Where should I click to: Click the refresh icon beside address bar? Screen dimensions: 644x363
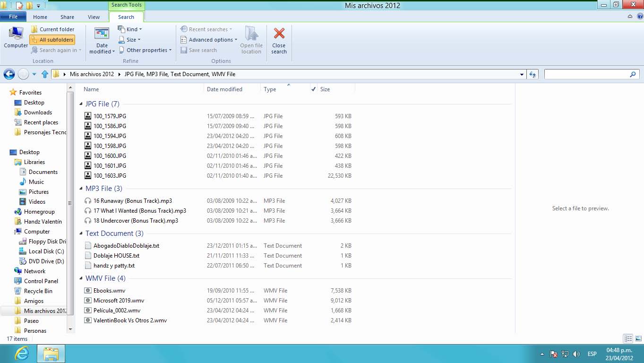533,74
